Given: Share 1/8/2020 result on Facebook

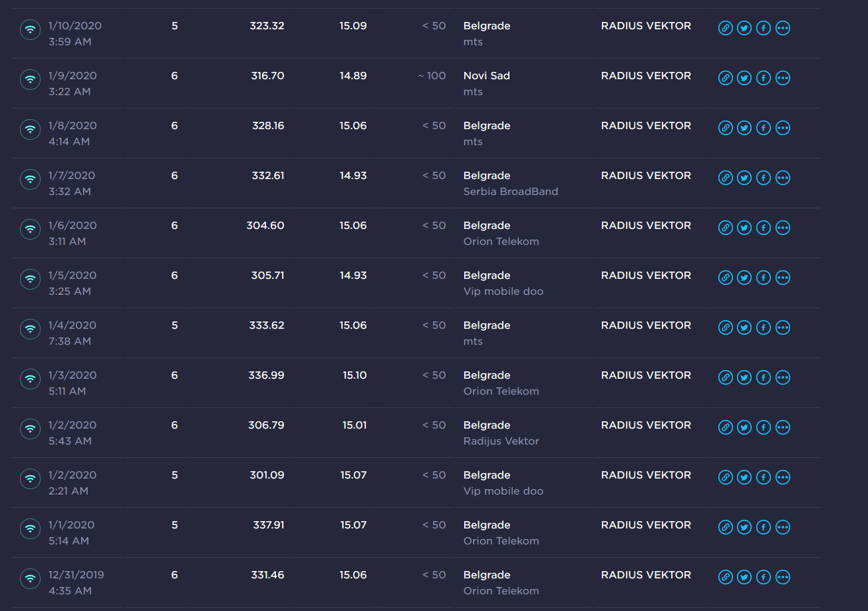Looking at the screenshot, I should point(764,128).
